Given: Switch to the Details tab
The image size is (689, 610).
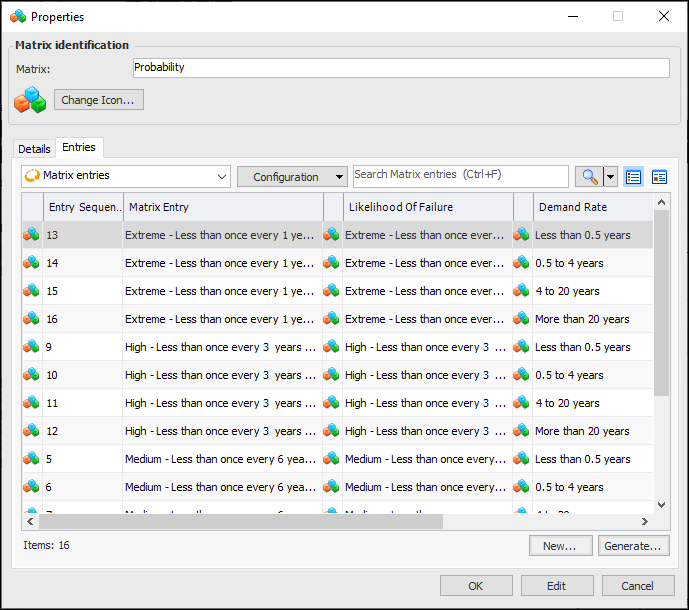Looking at the screenshot, I should point(34,149).
